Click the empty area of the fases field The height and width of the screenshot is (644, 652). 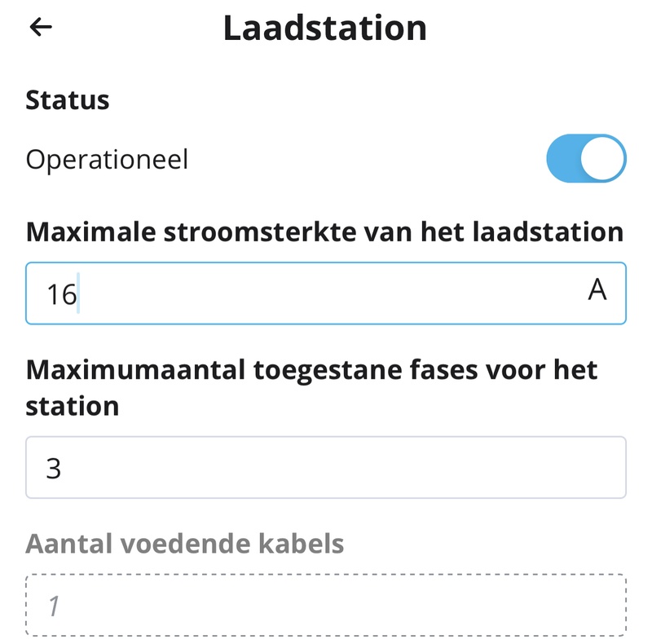(367, 468)
